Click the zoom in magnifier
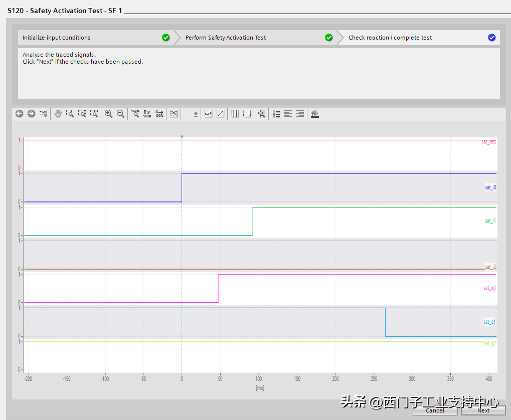Viewport: 511px width, 420px height. coord(108,114)
